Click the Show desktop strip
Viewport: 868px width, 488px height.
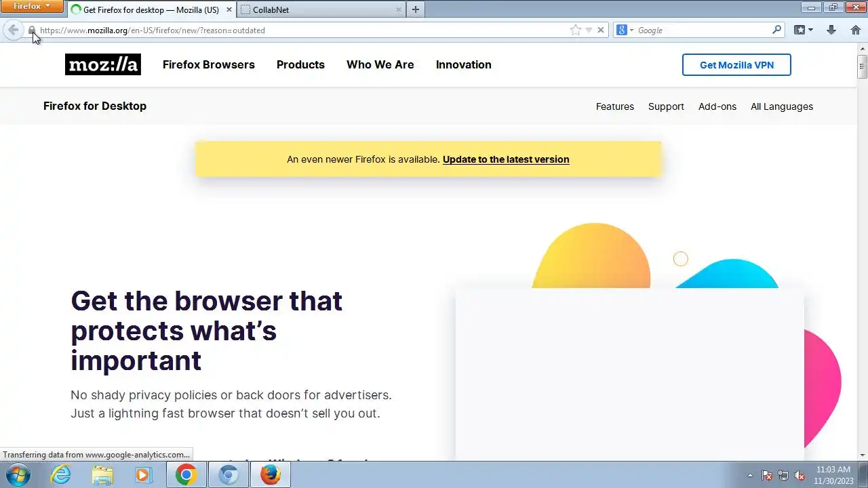[x=863, y=474]
